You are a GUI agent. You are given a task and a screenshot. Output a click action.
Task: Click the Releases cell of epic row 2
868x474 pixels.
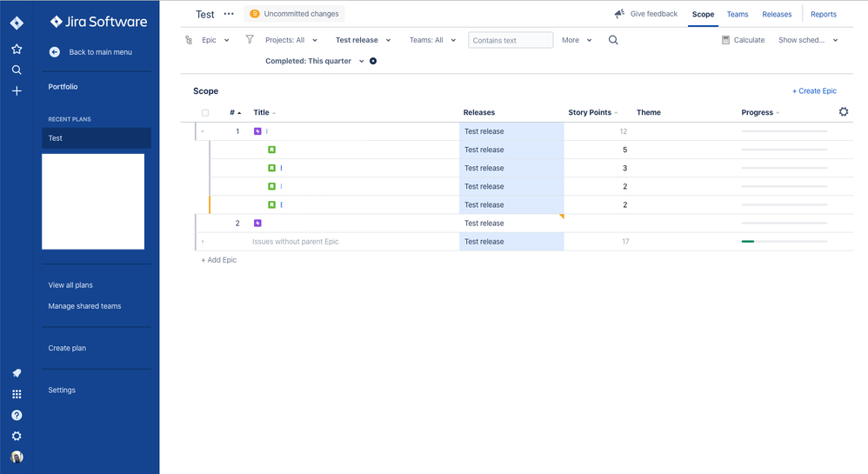[x=511, y=224]
